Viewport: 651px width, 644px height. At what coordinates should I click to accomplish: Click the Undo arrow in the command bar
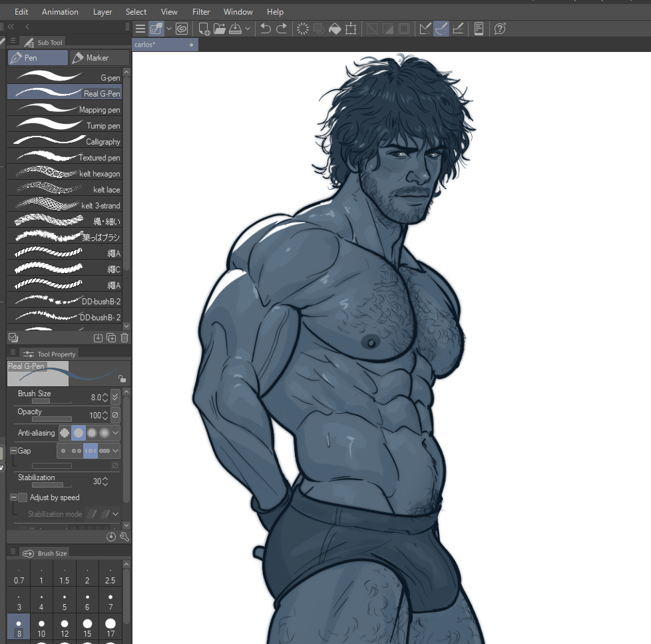(266, 29)
